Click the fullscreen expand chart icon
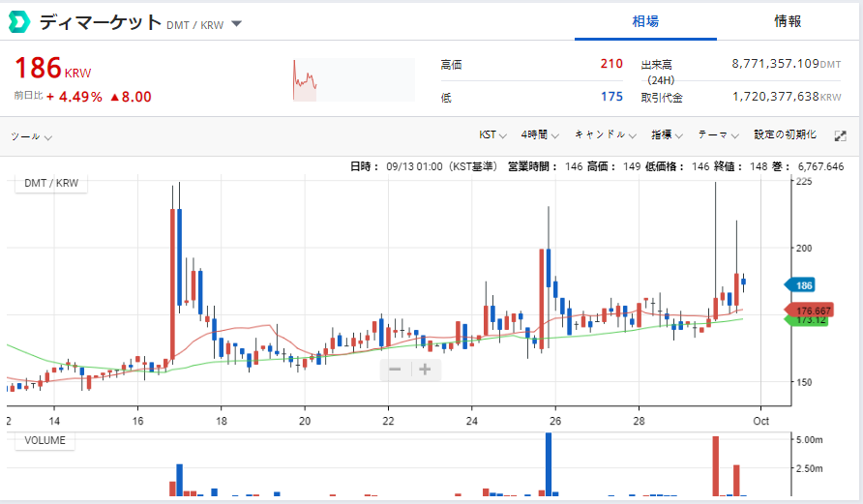863x504 pixels. click(840, 136)
